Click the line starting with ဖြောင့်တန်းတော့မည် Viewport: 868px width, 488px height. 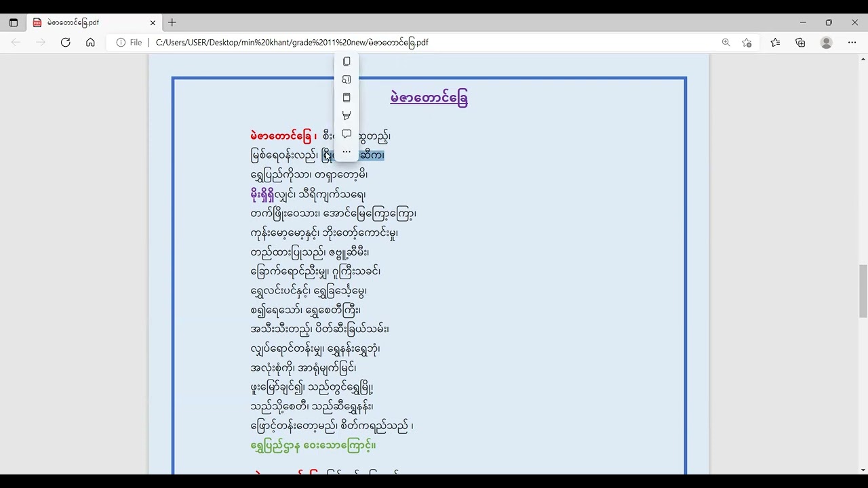click(x=332, y=426)
